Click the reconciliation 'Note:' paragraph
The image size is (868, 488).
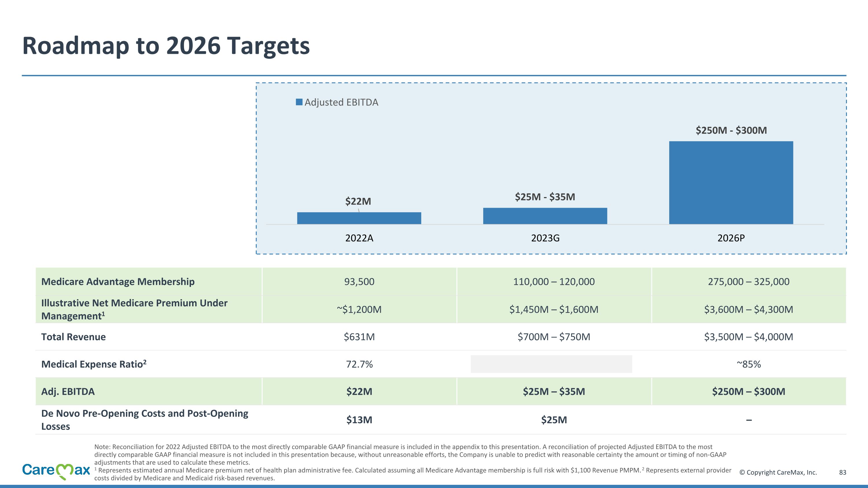point(410,455)
